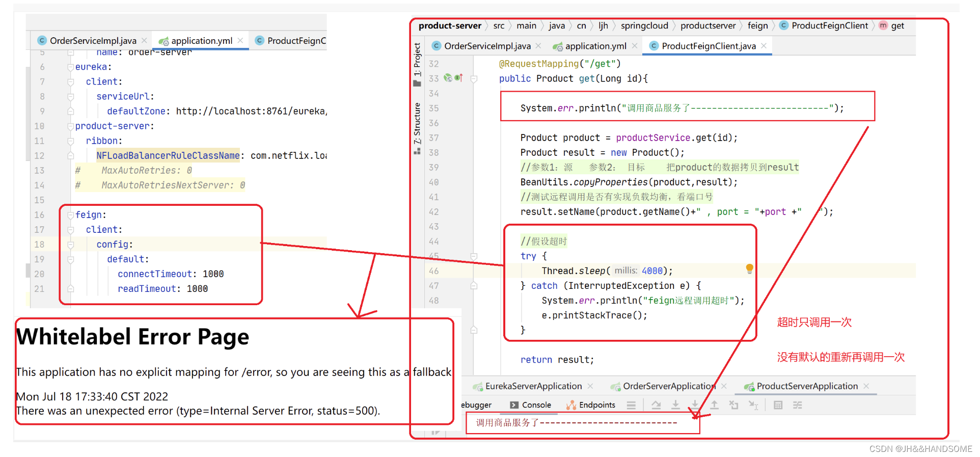Click the yellow intention bulb on line 46
This screenshot has height=457, width=980.
750,269
